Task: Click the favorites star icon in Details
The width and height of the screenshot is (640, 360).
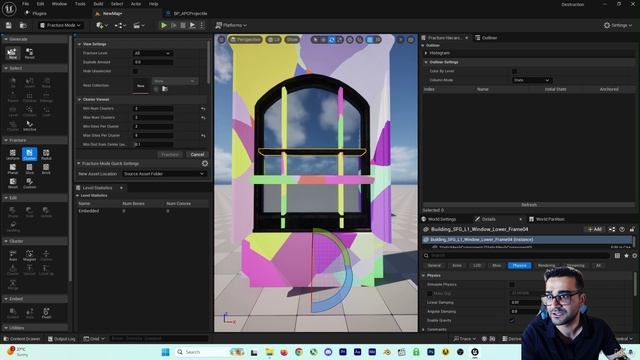Action: (626, 256)
